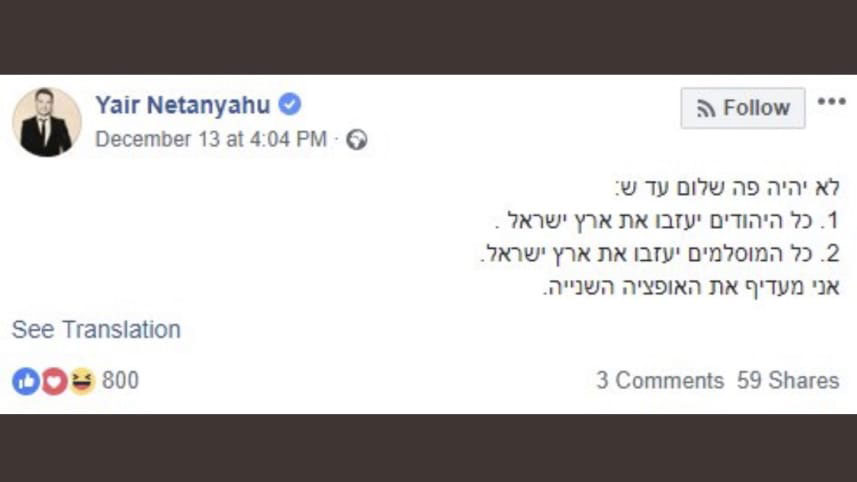Click the globe public-audience icon

[x=357, y=140]
